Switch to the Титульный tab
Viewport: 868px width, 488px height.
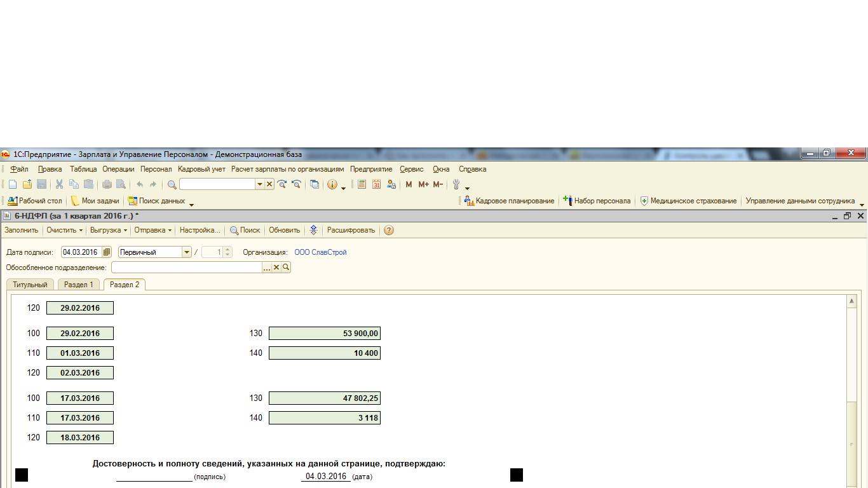30,285
